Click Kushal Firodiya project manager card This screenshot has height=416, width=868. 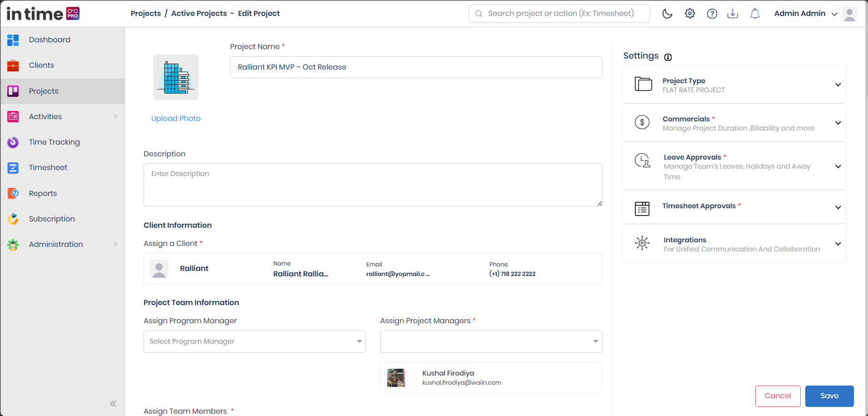pos(491,378)
